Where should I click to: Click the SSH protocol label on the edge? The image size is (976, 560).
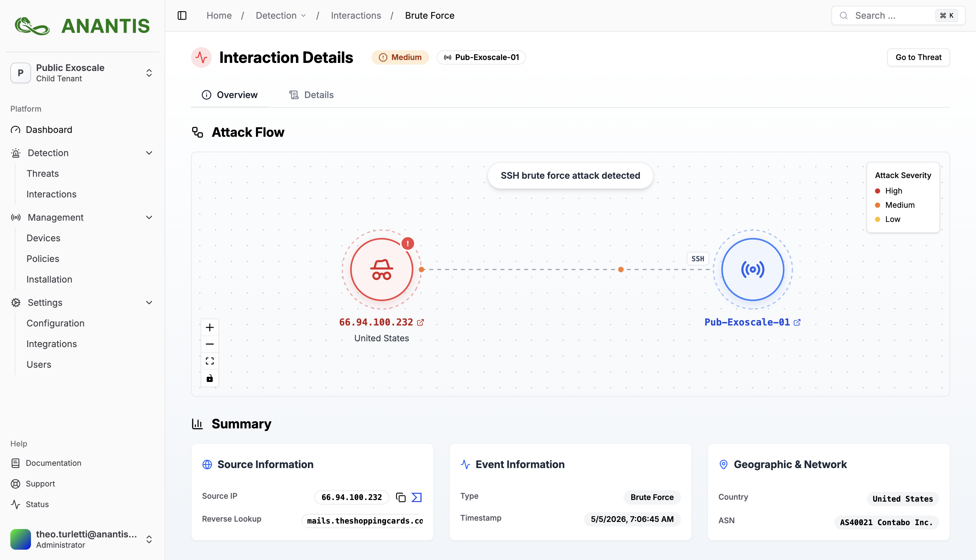(697, 259)
